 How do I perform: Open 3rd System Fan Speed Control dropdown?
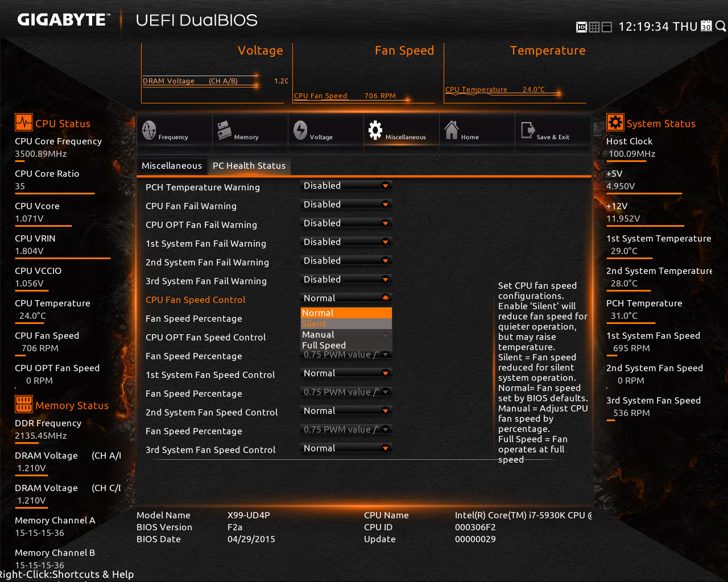[x=346, y=448]
